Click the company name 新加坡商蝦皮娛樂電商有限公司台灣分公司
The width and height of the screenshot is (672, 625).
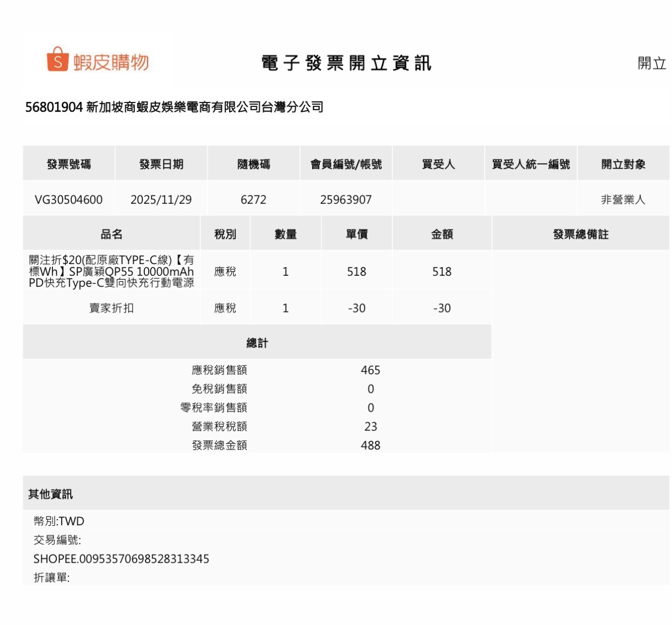[204, 107]
